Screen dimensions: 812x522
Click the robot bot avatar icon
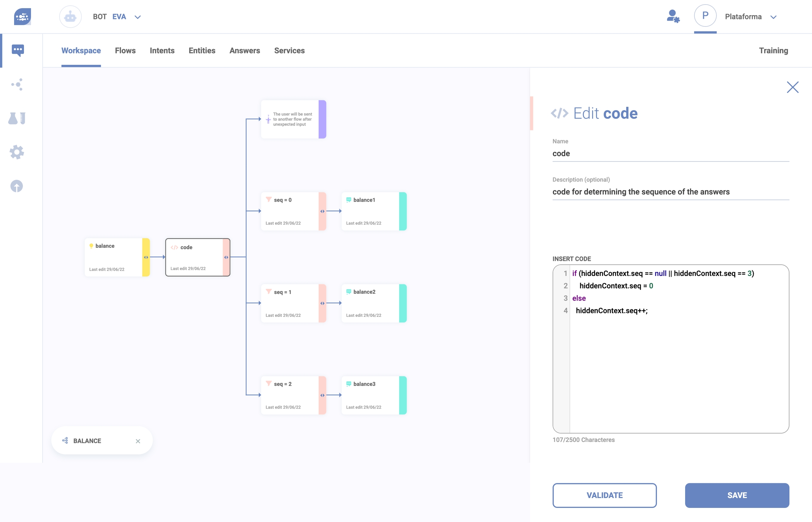(x=70, y=17)
